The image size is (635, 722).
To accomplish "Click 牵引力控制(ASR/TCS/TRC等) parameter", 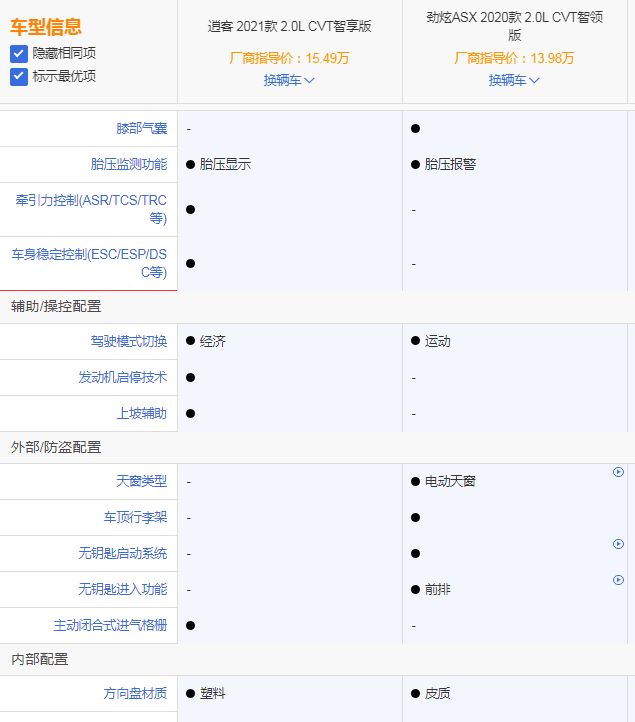I will [91, 209].
